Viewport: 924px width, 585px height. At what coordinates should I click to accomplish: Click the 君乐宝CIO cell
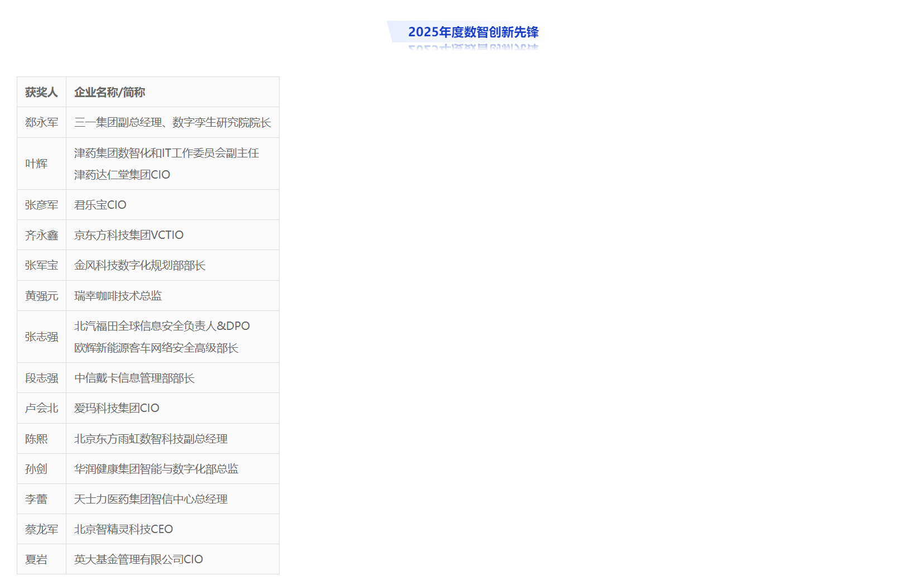click(x=100, y=205)
